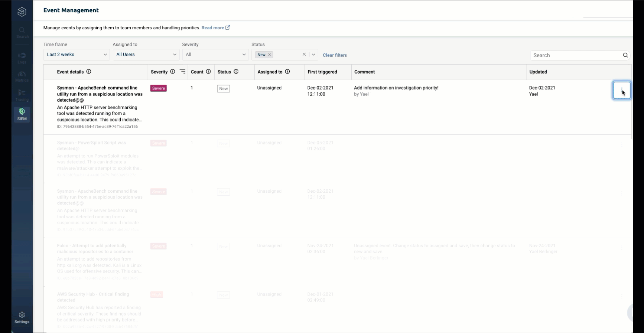This screenshot has height=333, width=644.
Task: Open the Logs section in sidebar
Action: point(22,58)
